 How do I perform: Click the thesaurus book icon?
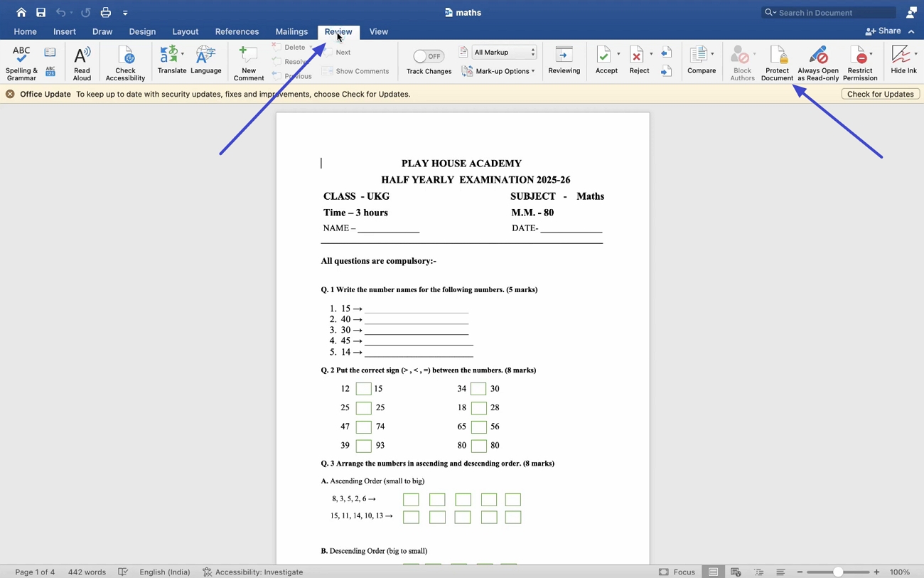(50, 53)
